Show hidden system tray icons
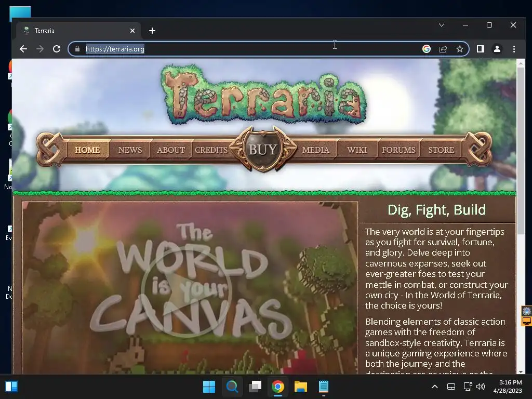This screenshot has width=532, height=399. point(435,387)
